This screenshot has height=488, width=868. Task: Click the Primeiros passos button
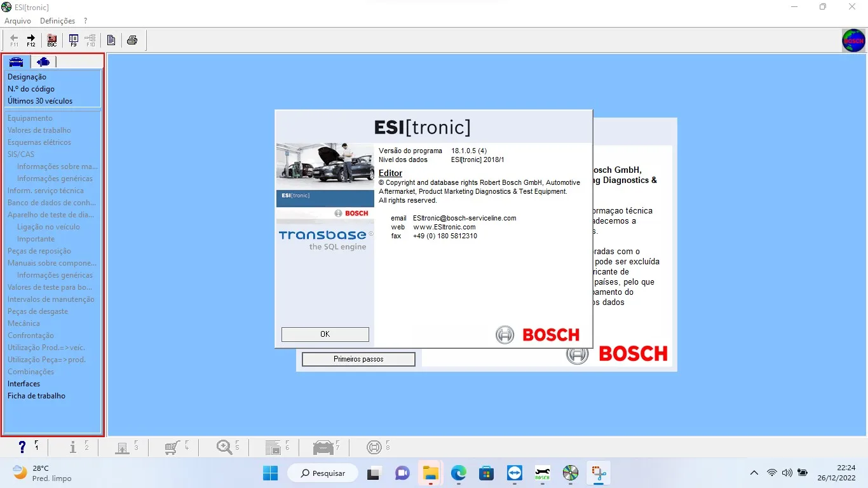pos(358,359)
